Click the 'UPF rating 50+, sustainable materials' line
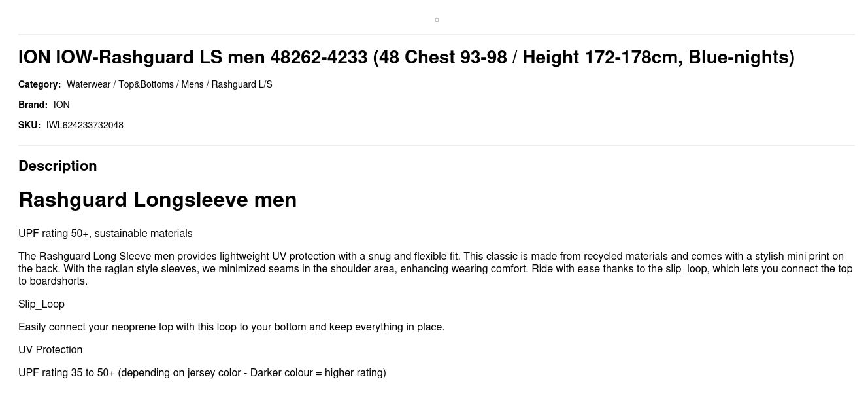Image resolution: width=868 pixels, height=409 pixels. click(x=105, y=234)
